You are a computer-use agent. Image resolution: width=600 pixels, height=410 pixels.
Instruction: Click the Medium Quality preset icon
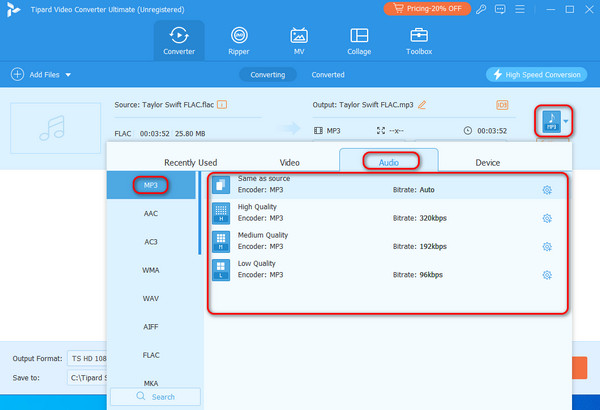[x=221, y=242]
